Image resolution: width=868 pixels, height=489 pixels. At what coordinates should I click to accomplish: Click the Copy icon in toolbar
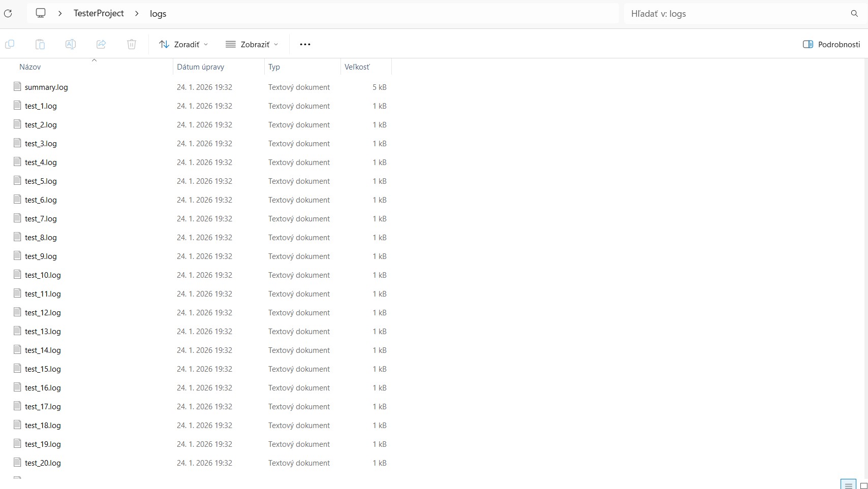pyautogui.click(x=10, y=44)
